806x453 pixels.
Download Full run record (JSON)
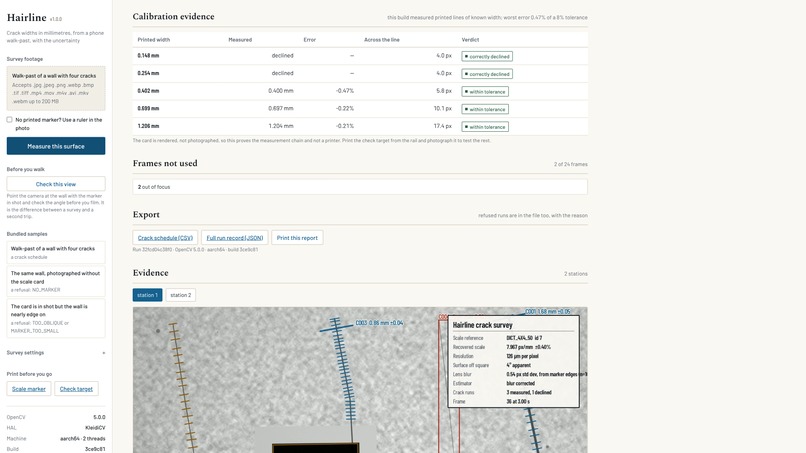click(234, 238)
